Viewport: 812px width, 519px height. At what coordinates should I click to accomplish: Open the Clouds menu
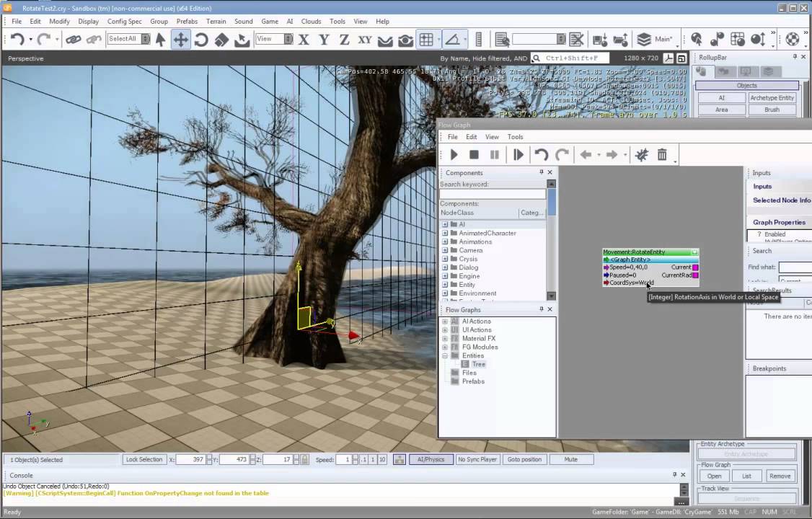point(311,21)
